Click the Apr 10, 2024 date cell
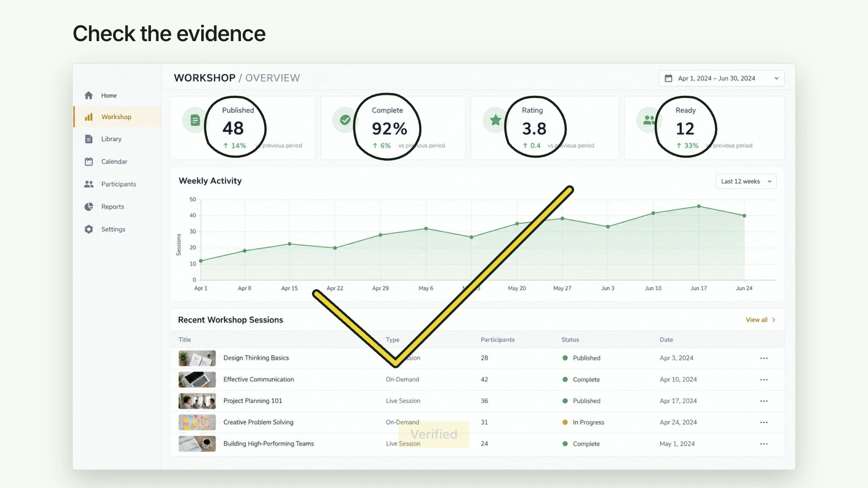Image resolution: width=868 pixels, height=488 pixels. click(678, 380)
